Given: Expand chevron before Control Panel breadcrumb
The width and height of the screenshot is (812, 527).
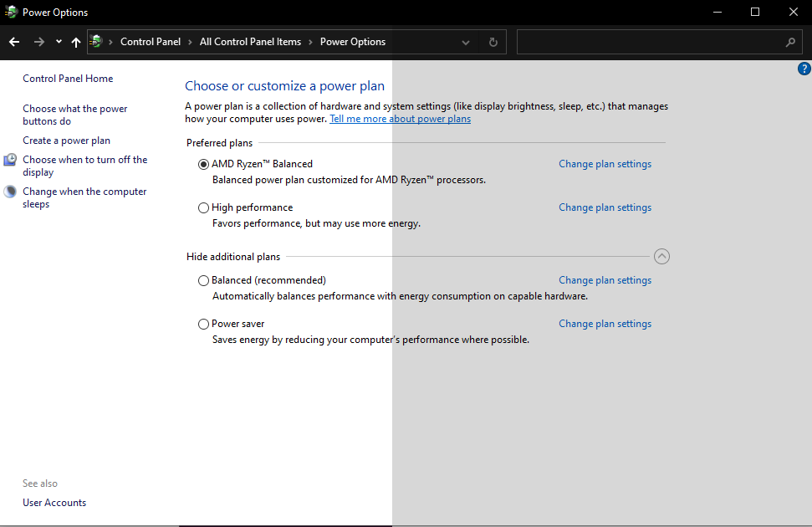Looking at the screenshot, I should 110,42.
